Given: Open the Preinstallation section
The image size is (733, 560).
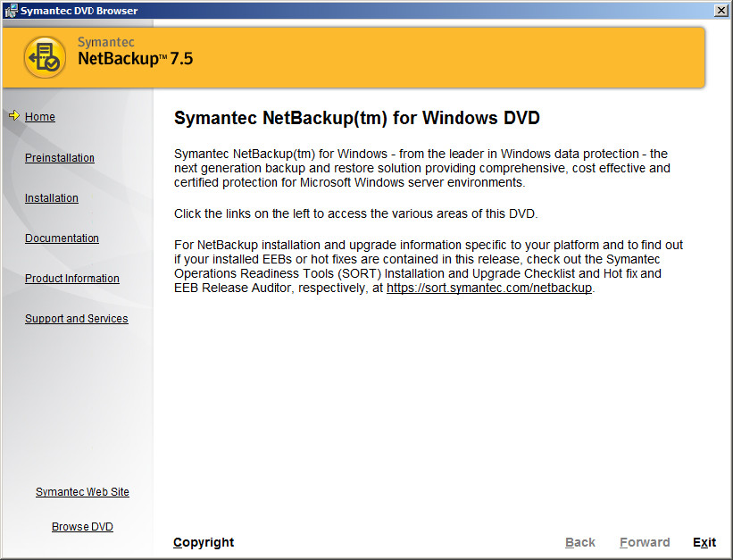Looking at the screenshot, I should point(59,157).
